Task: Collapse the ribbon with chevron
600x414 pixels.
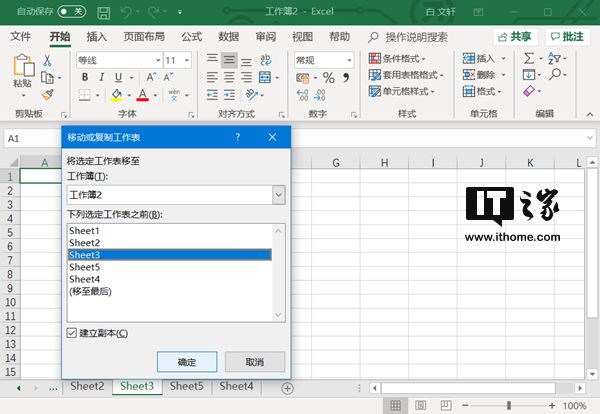Action: pyautogui.click(x=590, y=114)
